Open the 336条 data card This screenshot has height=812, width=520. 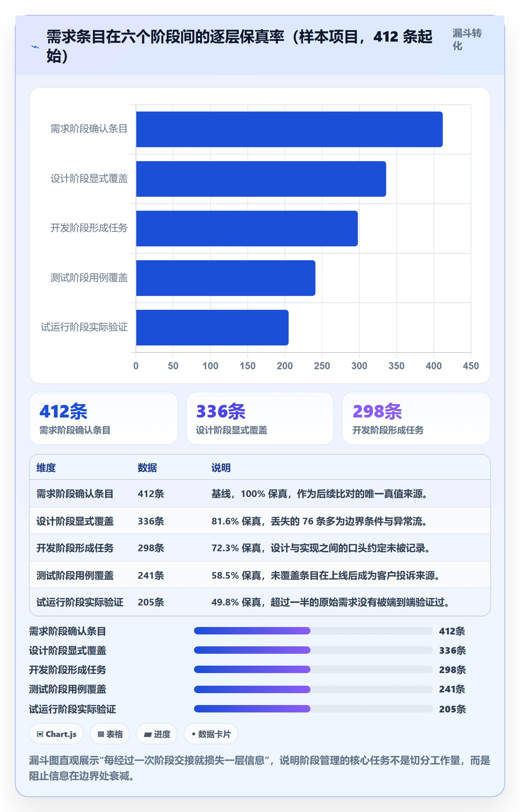[260, 418]
